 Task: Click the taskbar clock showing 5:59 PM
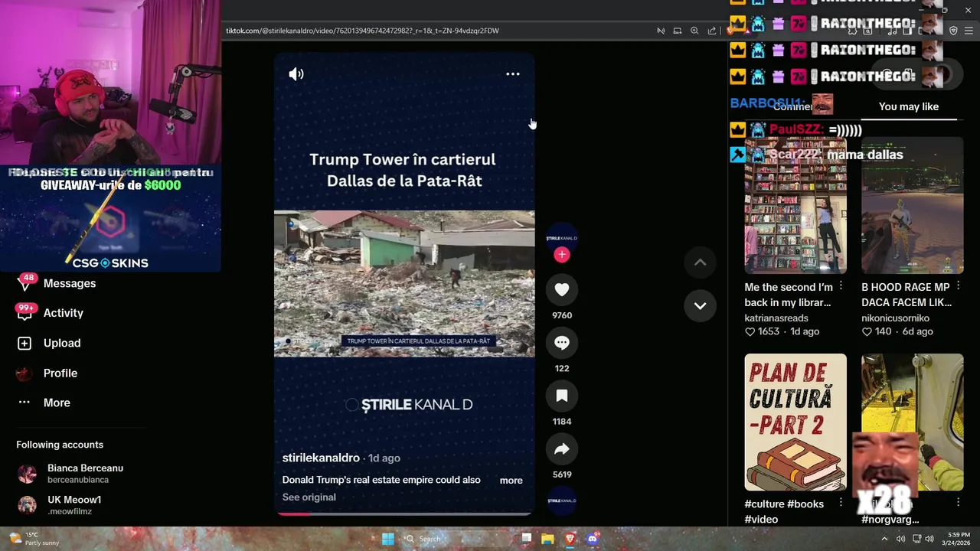[x=957, y=539]
